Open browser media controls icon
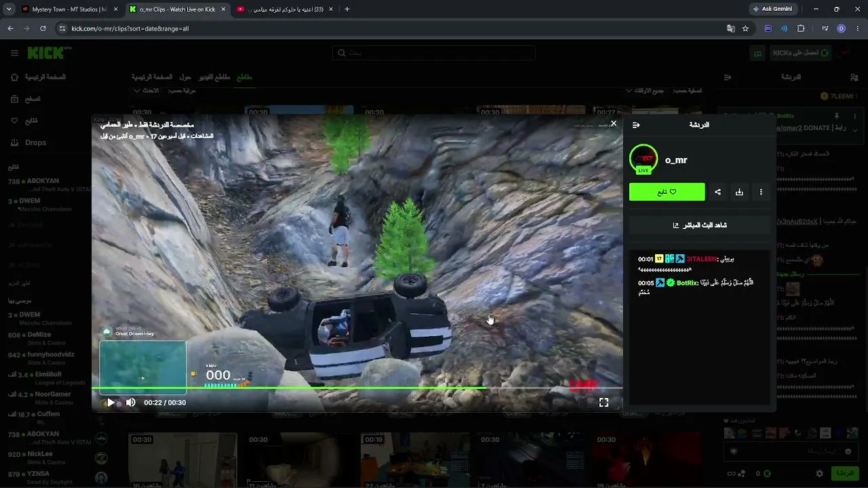Viewport: 868px width, 488px height. click(x=825, y=28)
